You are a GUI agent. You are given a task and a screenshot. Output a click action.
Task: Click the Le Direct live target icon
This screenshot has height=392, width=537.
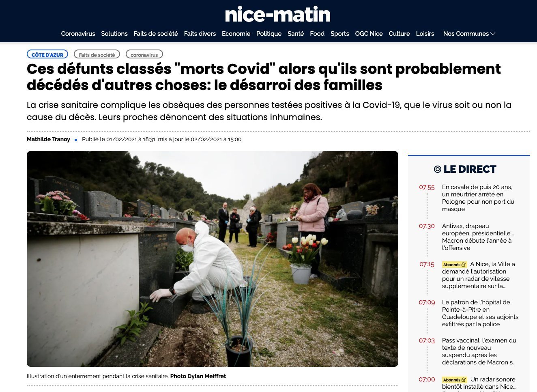437,169
